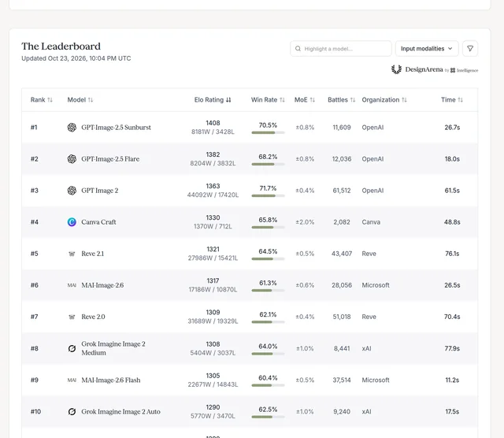This screenshot has height=438, width=504.
Task: Click Elo rating 1330 cell
Action: point(213,217)
